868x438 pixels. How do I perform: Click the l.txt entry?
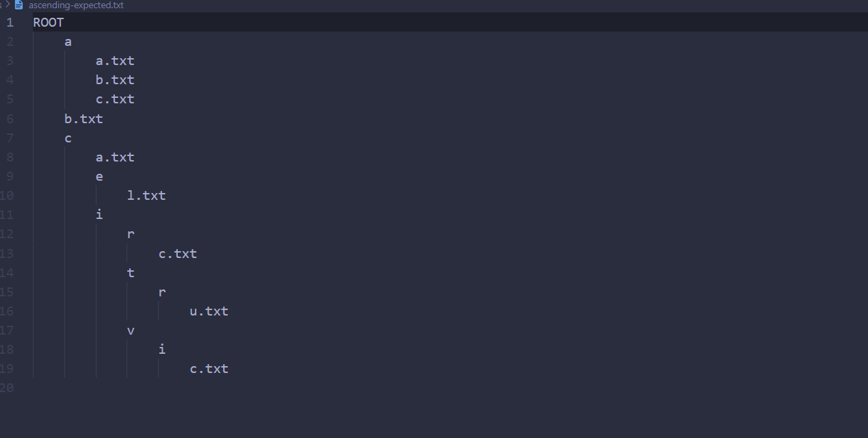[146, 196]
